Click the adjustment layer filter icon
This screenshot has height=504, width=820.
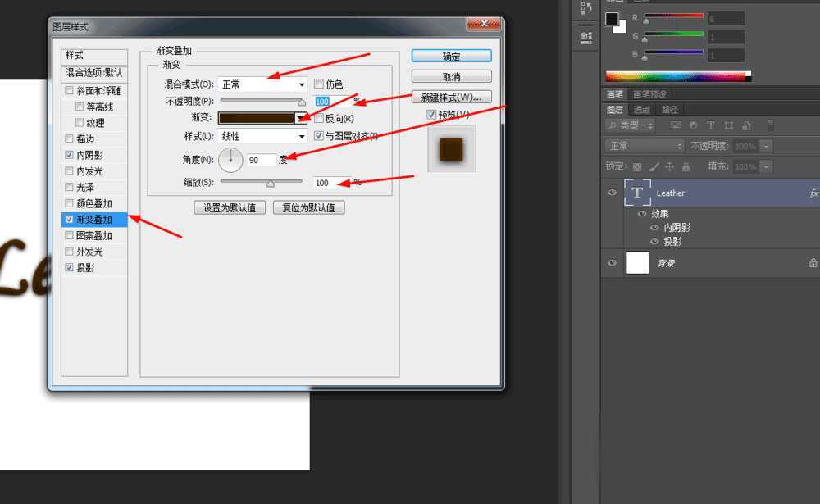click(x=694, y=125)
